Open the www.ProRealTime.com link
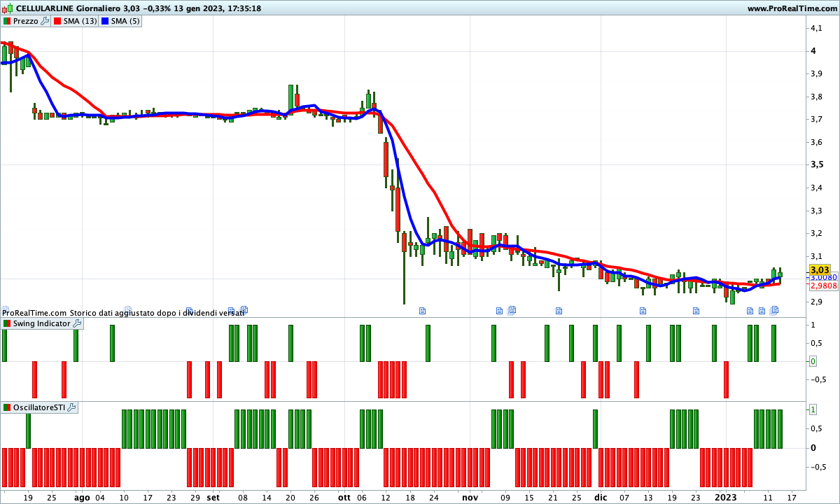 [792, 8]
